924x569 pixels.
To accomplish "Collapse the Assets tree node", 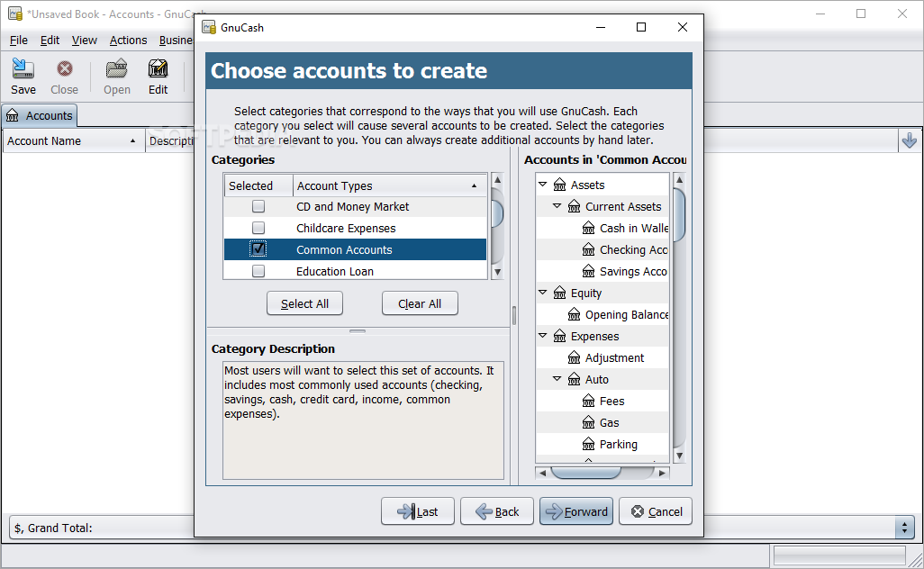I will (543, 185).
